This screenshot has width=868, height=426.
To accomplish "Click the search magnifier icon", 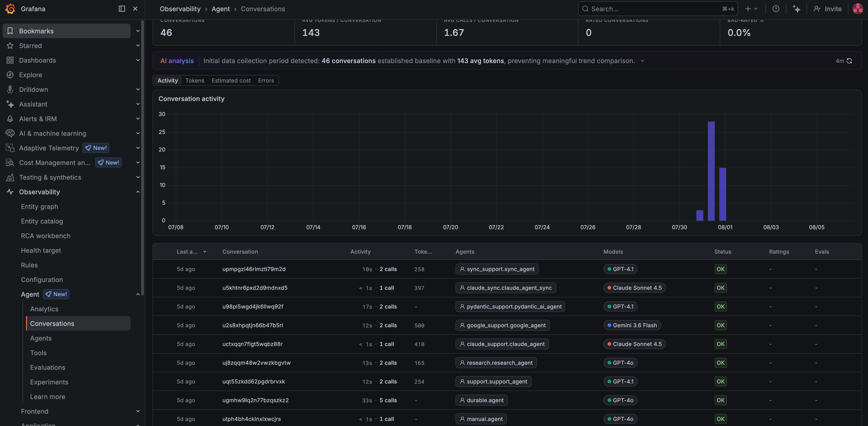I will (x=586, y=9).
